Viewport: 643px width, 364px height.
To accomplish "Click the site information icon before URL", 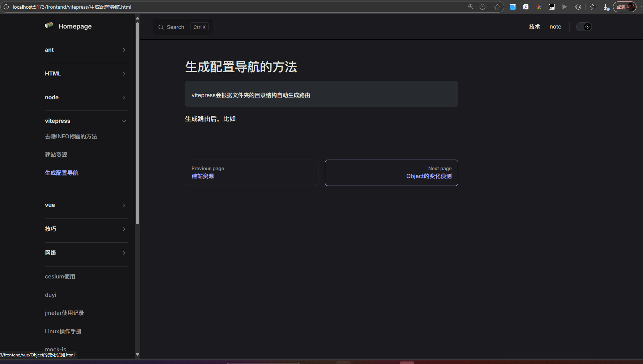I will coord(6,7).
